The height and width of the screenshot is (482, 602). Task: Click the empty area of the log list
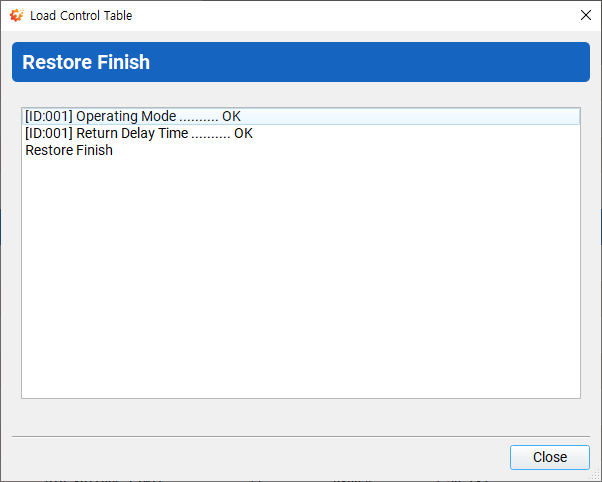[x=301, y=277]
